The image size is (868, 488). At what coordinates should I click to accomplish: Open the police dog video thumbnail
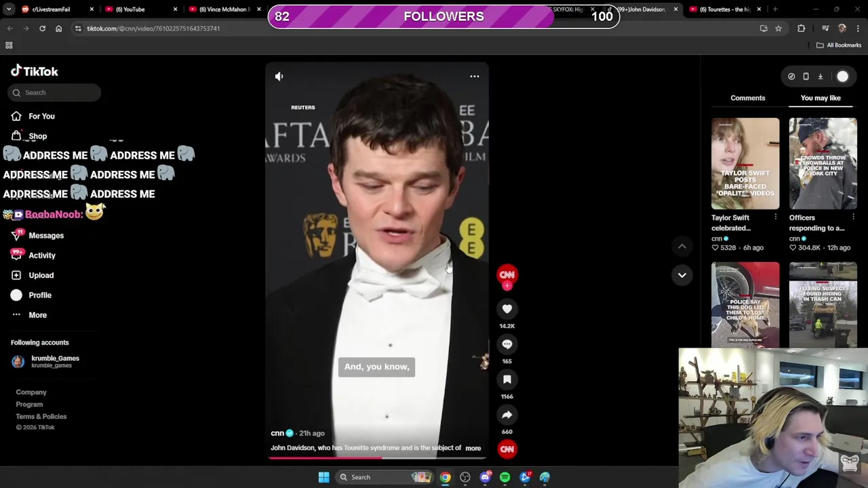tap(745, 304)
